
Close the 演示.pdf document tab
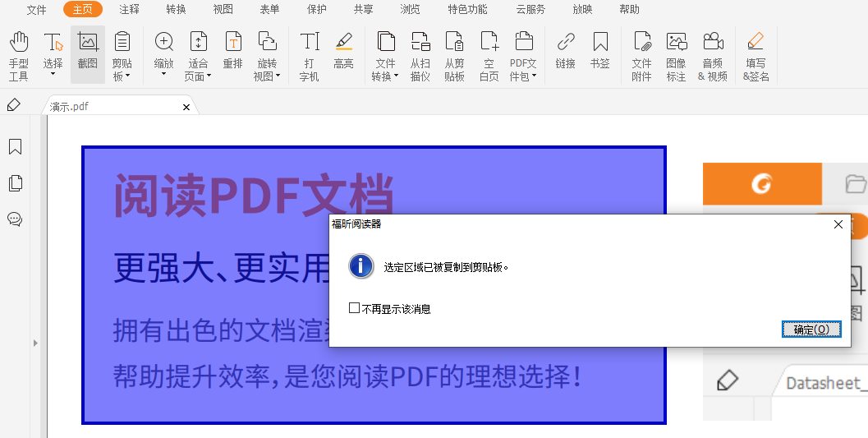tap(186, 107)
